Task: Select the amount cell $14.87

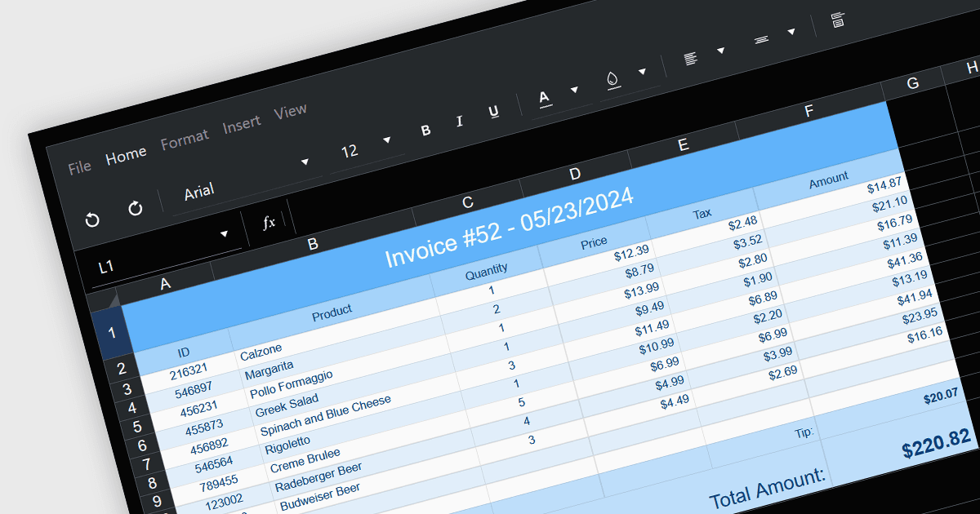Action: pyautogui.click(x=835, y=198)
